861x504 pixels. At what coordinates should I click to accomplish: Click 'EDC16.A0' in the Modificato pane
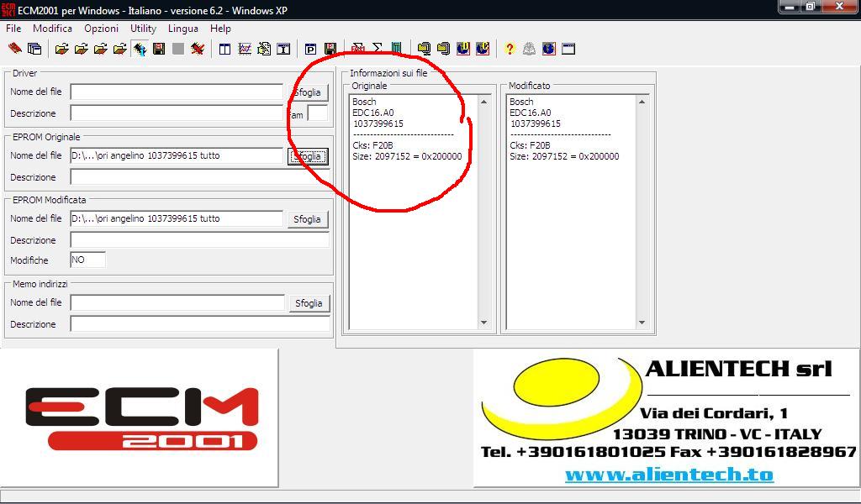pyautogui.click(x=531, y=113)
